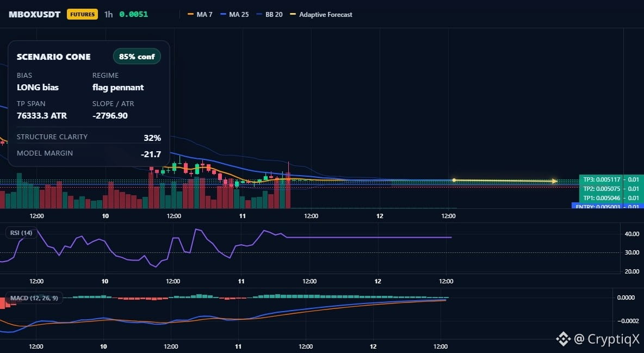Click the 76333.3 ATR TP span value
Viewport: 644px width, 353px height.
click(x=42, y=116)
